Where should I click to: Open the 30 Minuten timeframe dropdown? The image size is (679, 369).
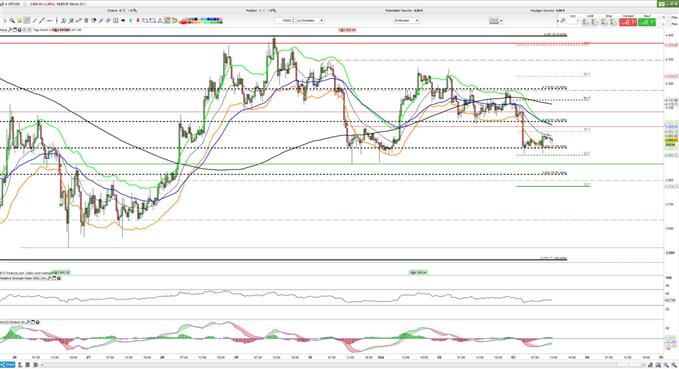[406, 20]
